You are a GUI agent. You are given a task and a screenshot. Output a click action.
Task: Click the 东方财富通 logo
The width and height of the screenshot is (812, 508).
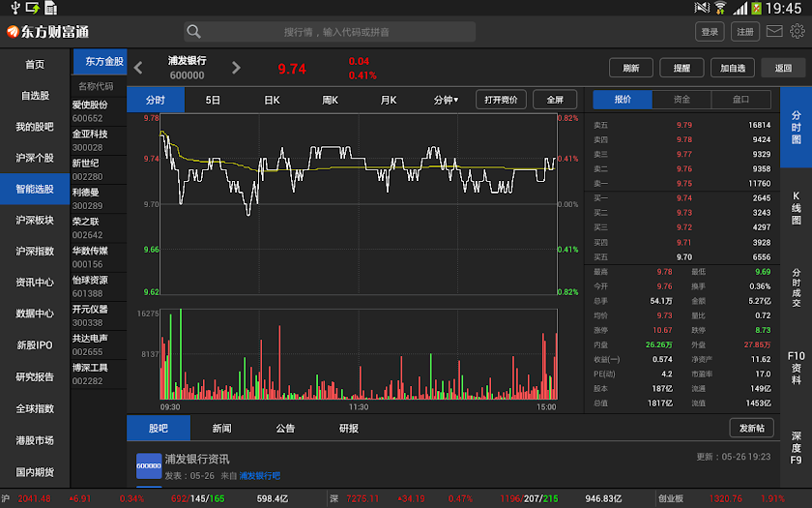click(47, 32)
